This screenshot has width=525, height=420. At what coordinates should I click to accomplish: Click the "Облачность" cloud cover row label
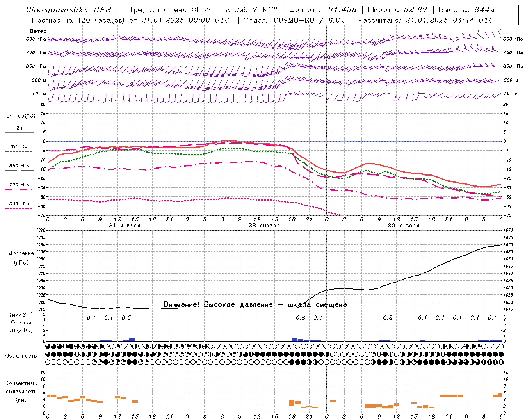point(21,356)
